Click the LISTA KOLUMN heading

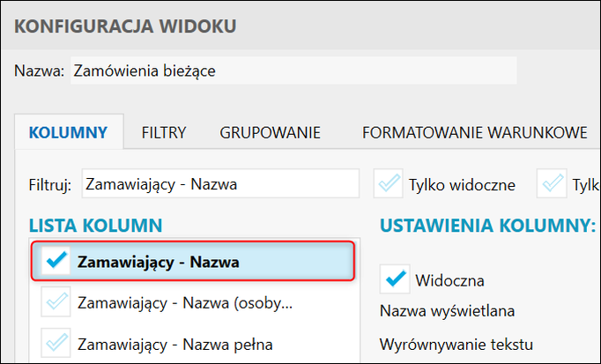click(95, 226)
